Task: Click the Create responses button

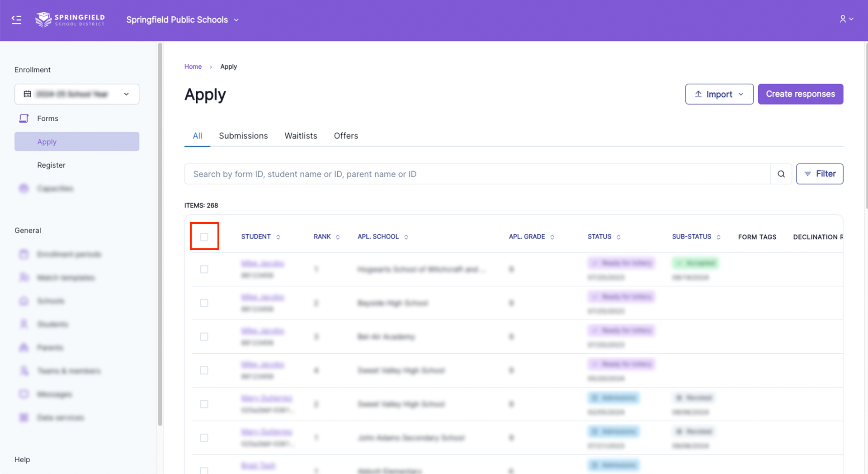Action: [800, 94]
